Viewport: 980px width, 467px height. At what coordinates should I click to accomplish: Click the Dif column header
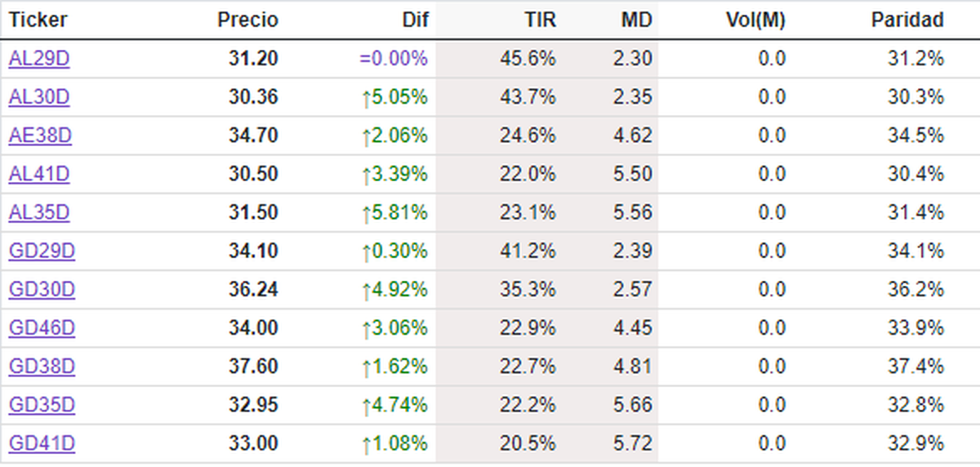(x=414, y=20)
